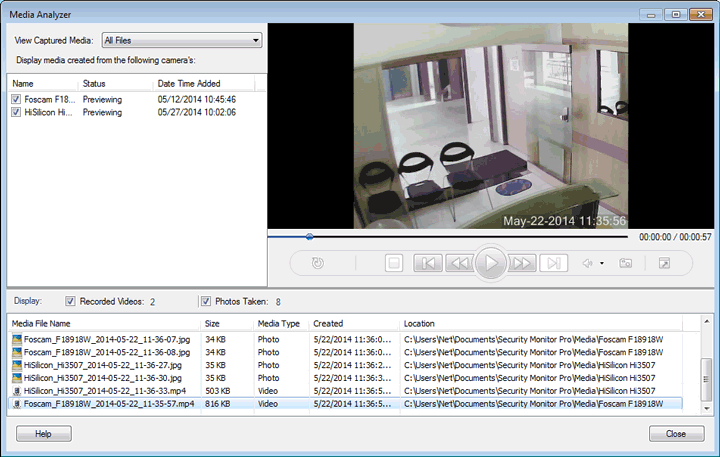Open the View Captured Media dropdown
The width and height of the screenshot is (720, 457).
tap(182, 40)
